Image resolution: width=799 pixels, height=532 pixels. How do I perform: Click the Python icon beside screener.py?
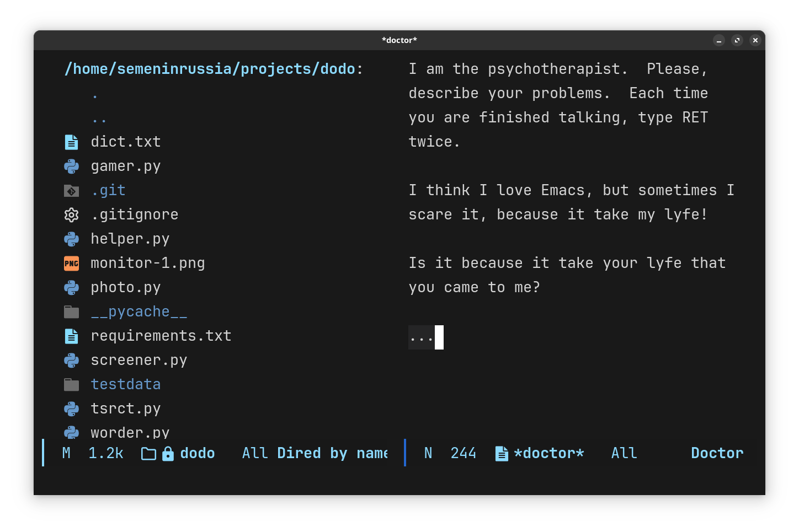coord(71,361)
